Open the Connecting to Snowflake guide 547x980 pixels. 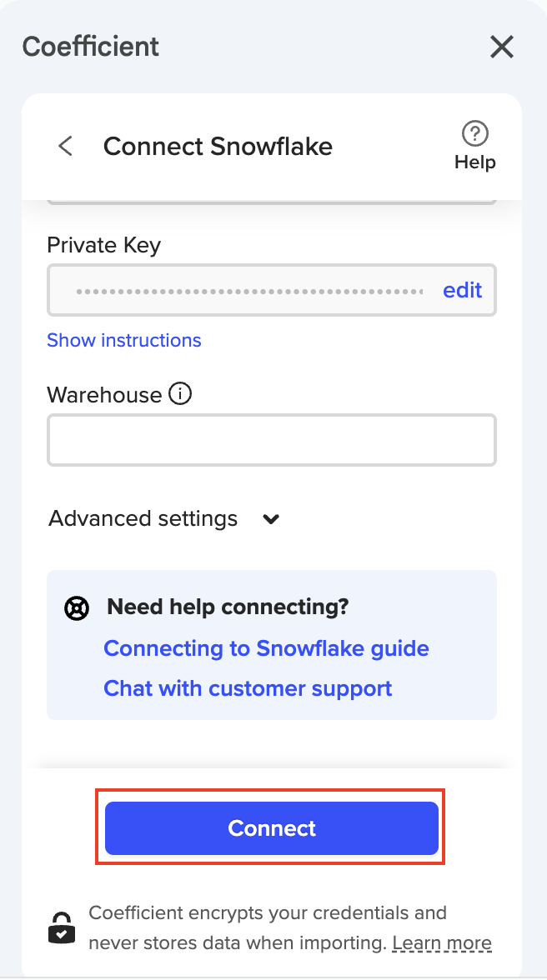coord(266,648)
